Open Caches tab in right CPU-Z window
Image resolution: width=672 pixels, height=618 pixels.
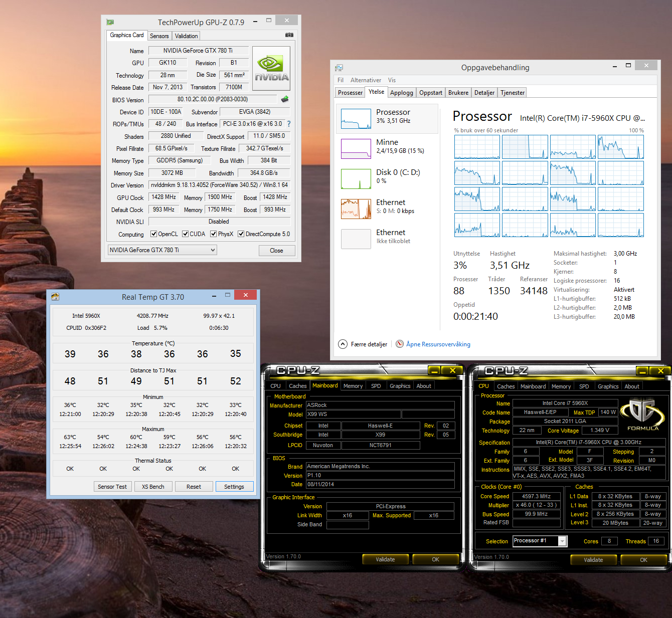[506, 386]
